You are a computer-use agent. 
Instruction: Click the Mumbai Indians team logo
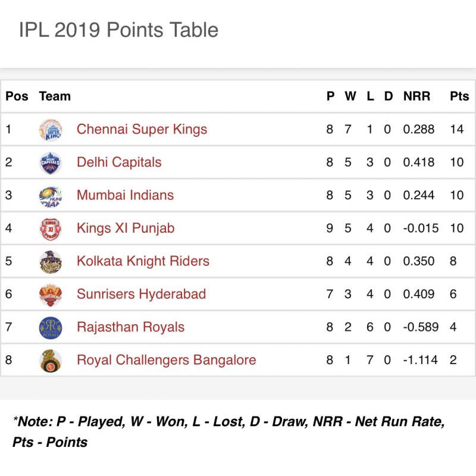click(51, 195)
